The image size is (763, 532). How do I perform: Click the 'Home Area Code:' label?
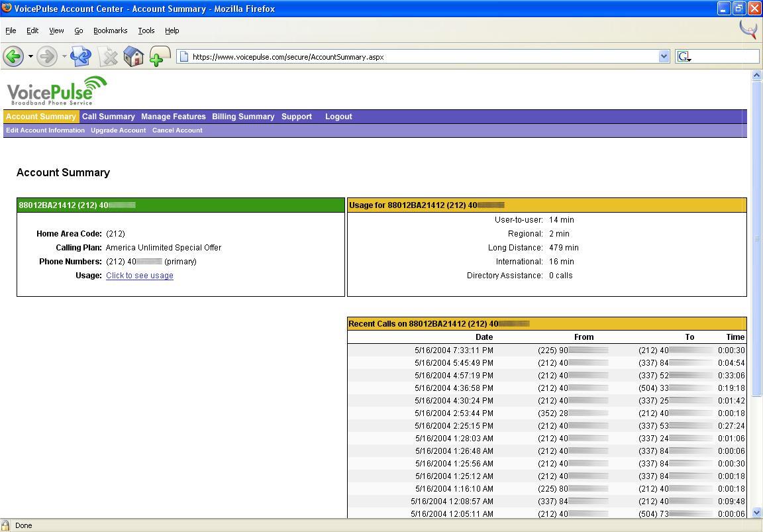[69, 234]
